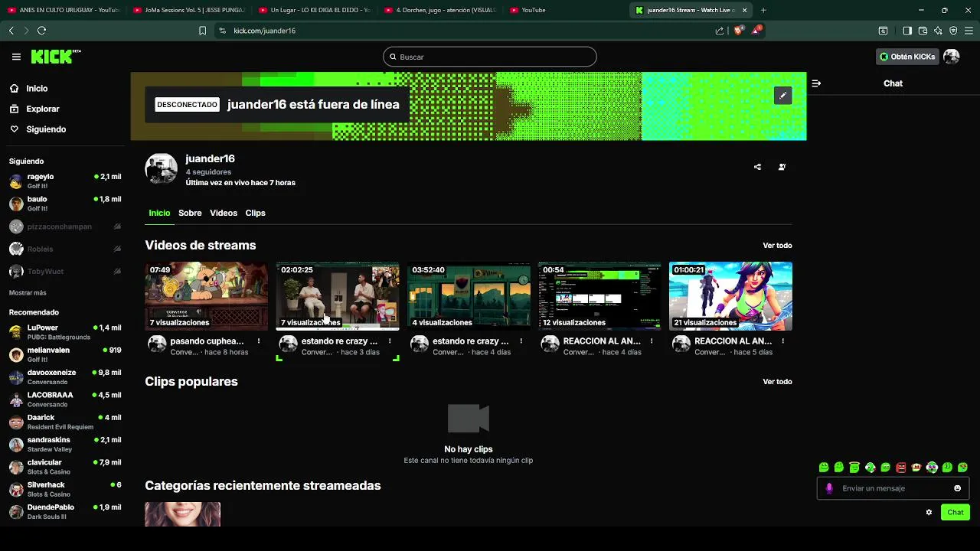Click the Brave Rewards triangle icon
The width and height of the screenshot is (980, 551).
click(x=756, y=31)
